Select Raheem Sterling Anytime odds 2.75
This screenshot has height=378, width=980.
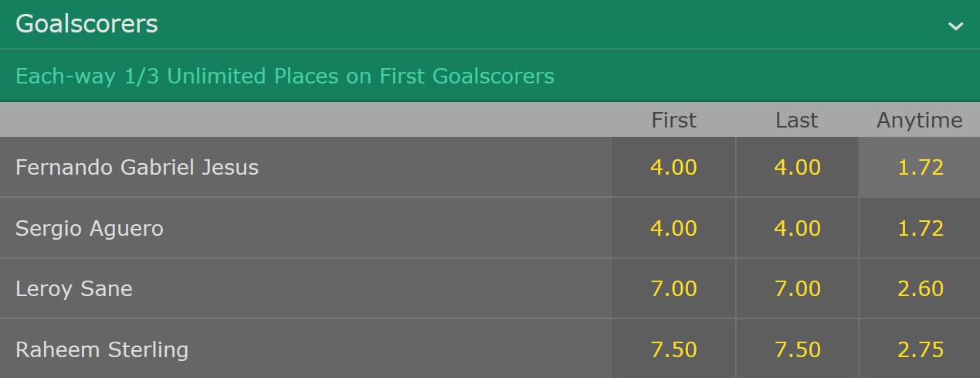click(920, 349)
